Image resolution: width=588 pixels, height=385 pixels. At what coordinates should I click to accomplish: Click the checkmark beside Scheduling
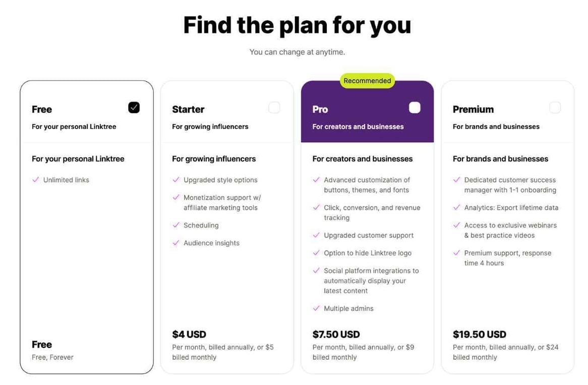(176, 225)
